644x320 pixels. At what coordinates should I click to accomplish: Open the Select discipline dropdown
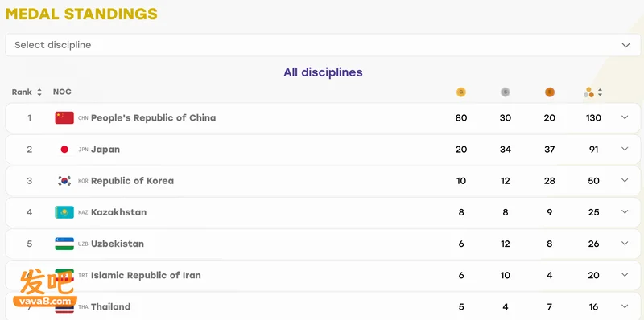pos(323,45)
